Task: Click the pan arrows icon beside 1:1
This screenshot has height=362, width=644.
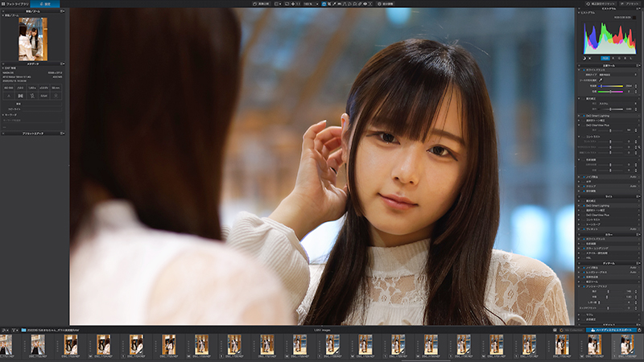Action: pos(293,4)
